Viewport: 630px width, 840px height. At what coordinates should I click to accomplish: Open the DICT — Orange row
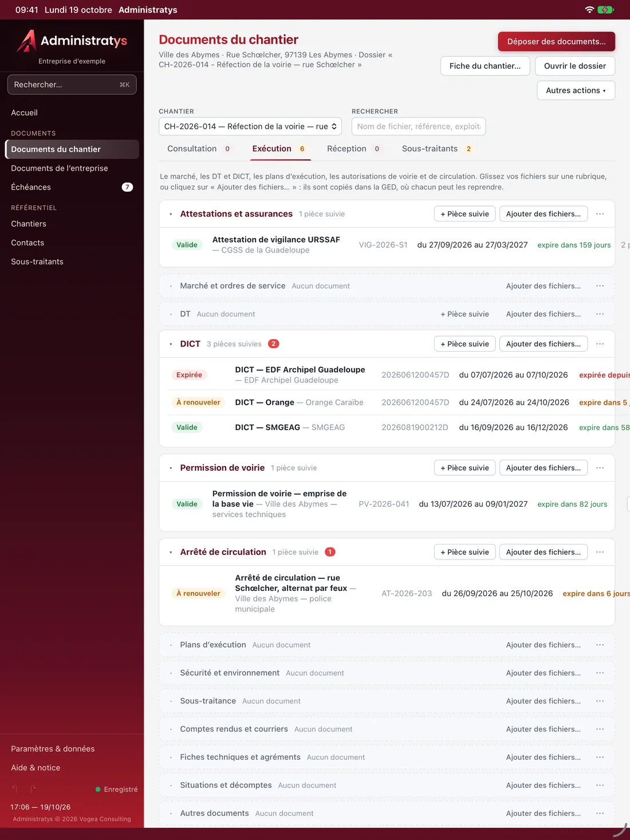click(299, 403)
